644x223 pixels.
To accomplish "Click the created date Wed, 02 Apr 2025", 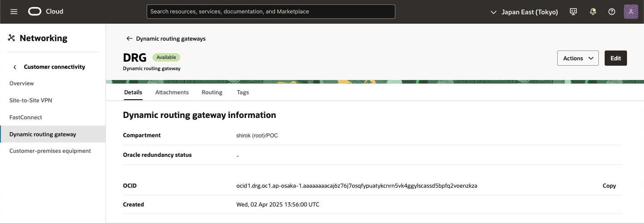I will [x=278, y=204].
